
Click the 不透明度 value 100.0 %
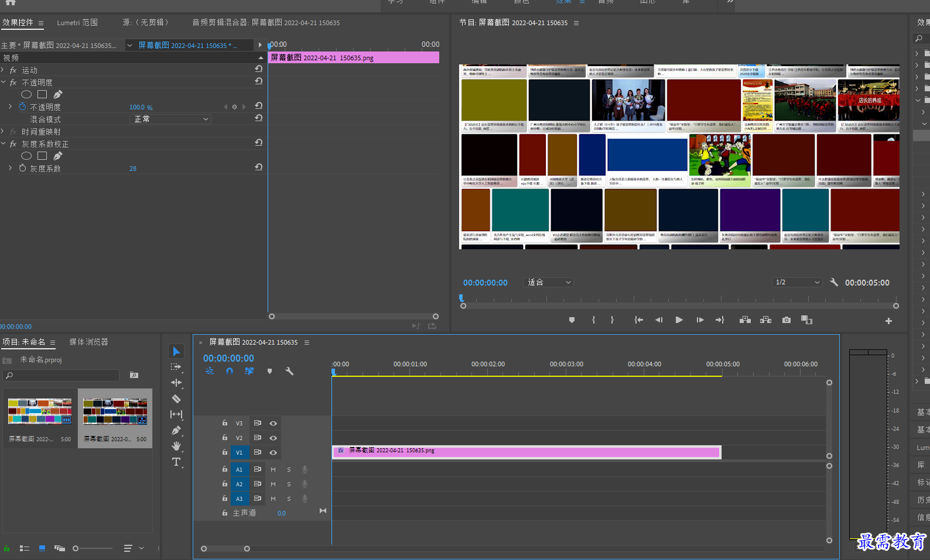141,107
